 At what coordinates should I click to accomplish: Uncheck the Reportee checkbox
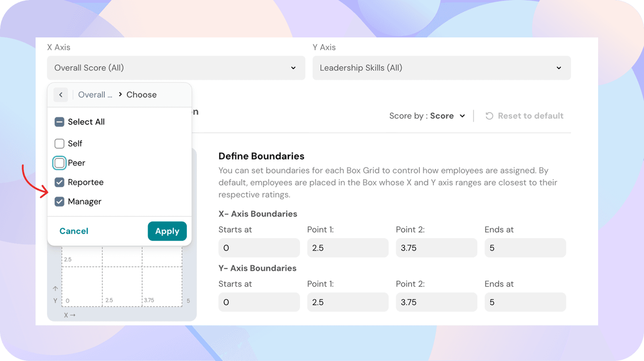click(60, 182)
